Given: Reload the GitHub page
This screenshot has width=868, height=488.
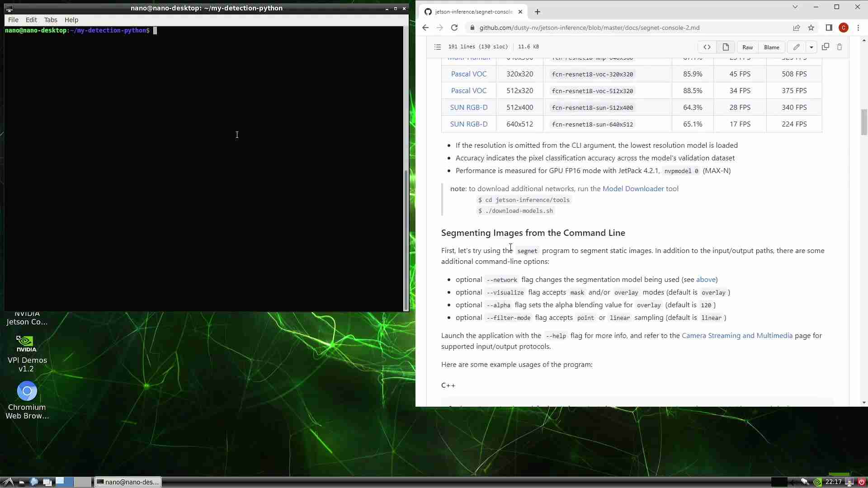Looking at the screenshot, I should [454, 28].
